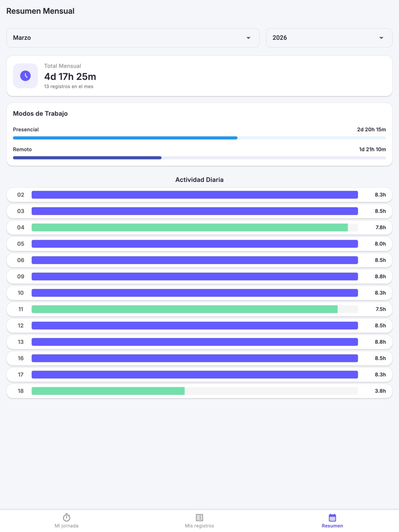Select the day 13 activity bar
This screenshot has width=399, height=532.
[195, 342]
